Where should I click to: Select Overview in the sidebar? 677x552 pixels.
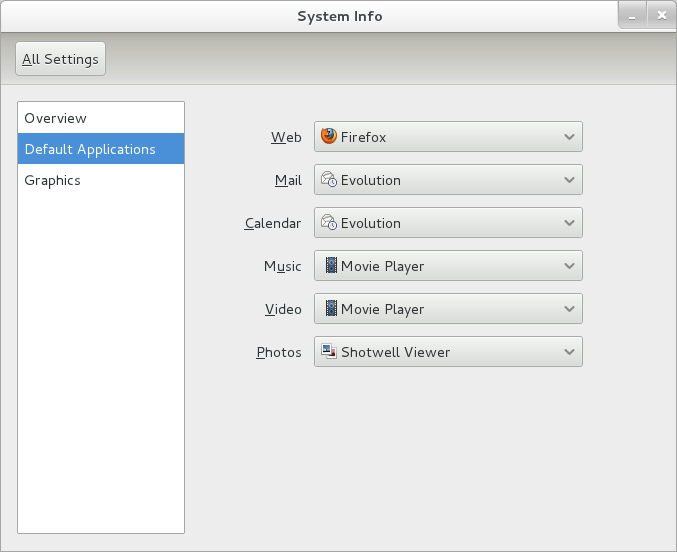coord(101,118)
